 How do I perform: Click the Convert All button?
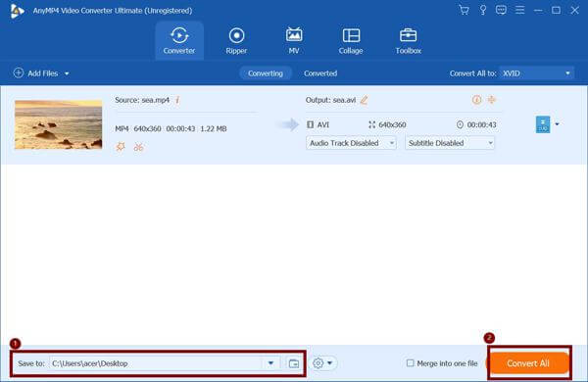pos(528,362)
